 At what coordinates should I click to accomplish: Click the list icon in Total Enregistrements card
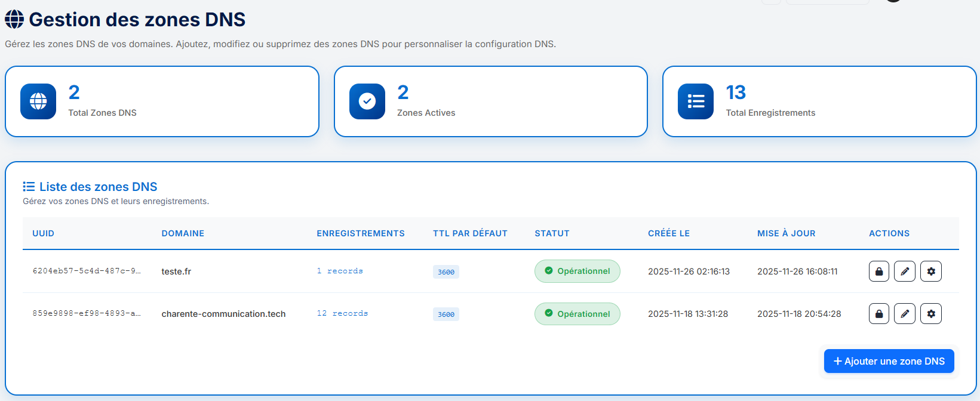click(x=696, y=101)
